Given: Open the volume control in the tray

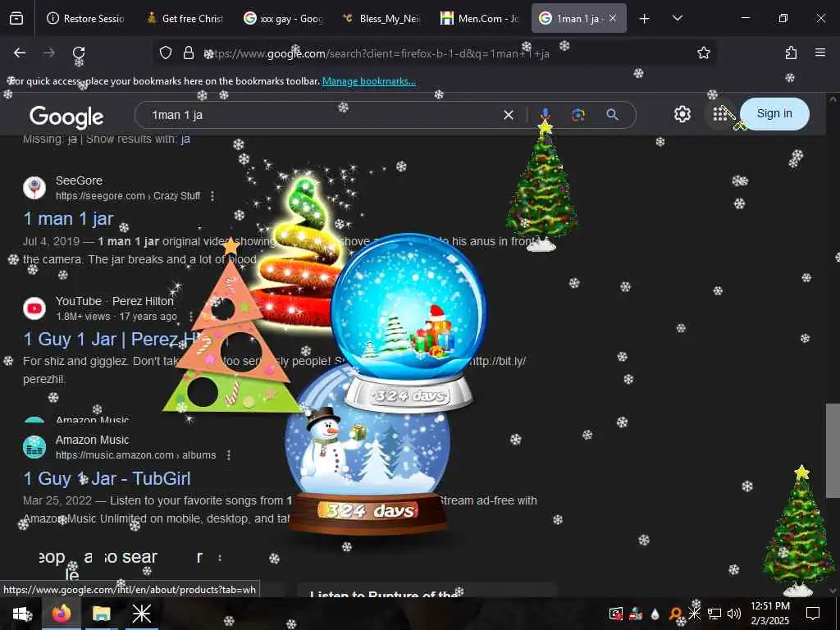Looking at the screenshot, I should point(734,614).
